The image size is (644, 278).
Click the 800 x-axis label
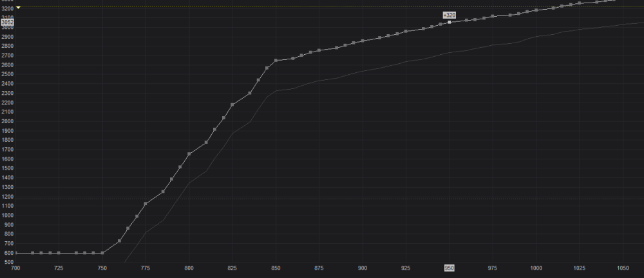click(x=189, y=268)
